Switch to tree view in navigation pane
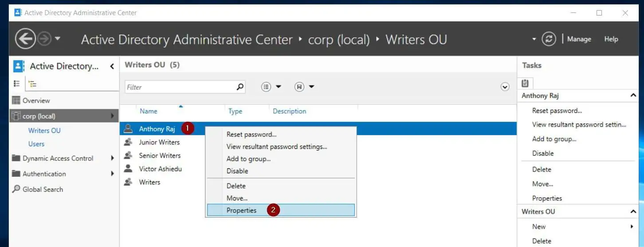Viewport: 644px width, 247px height. click(32, 83)
